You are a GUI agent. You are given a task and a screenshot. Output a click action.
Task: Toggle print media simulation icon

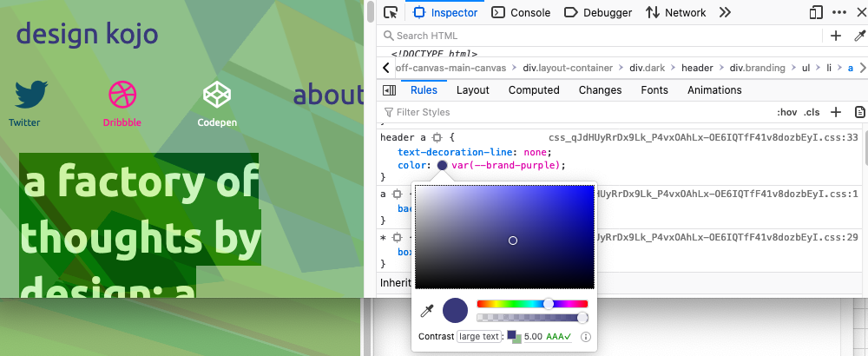pos(859,112)
